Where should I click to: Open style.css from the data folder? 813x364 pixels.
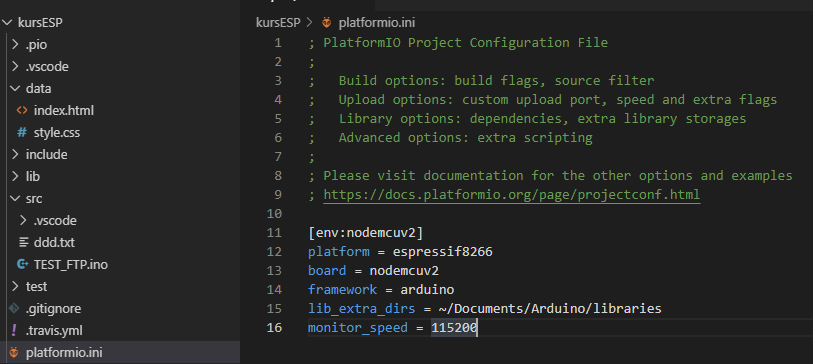pyautogui.click(x=57, y=133)
